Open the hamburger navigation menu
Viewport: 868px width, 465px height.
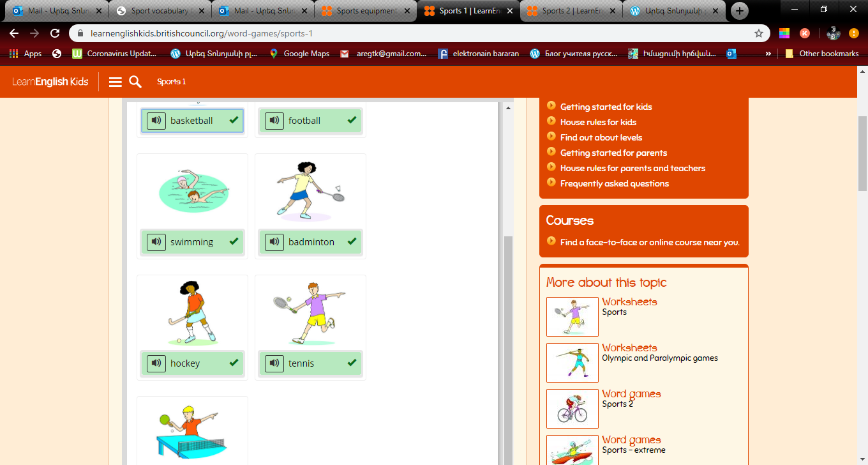[x=116, y=82]
